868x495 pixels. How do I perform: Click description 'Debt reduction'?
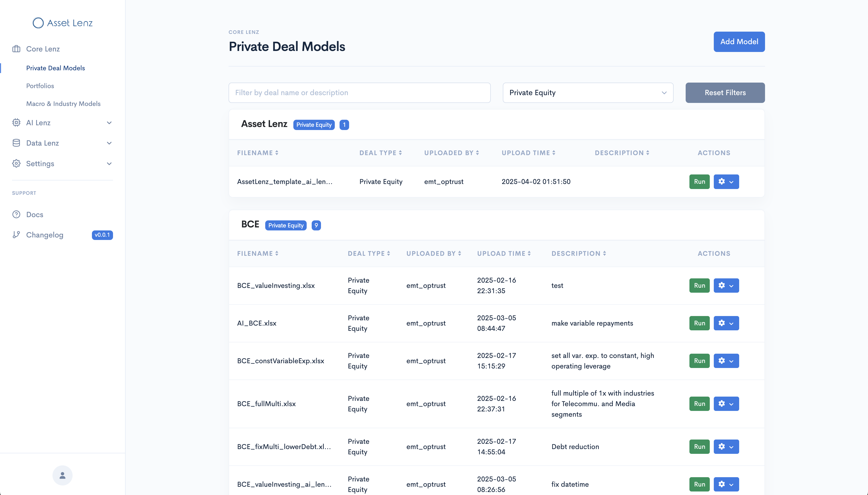575,447
